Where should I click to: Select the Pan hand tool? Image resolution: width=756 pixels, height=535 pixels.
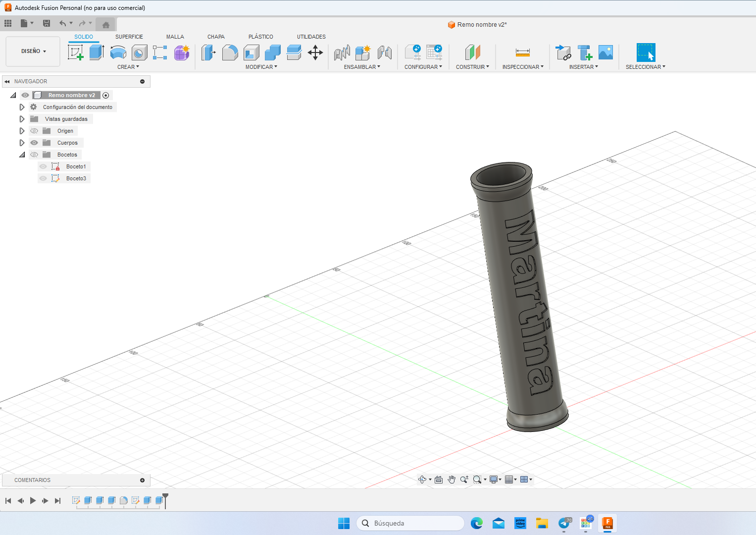pyautogui.click(x=452, y=480)
